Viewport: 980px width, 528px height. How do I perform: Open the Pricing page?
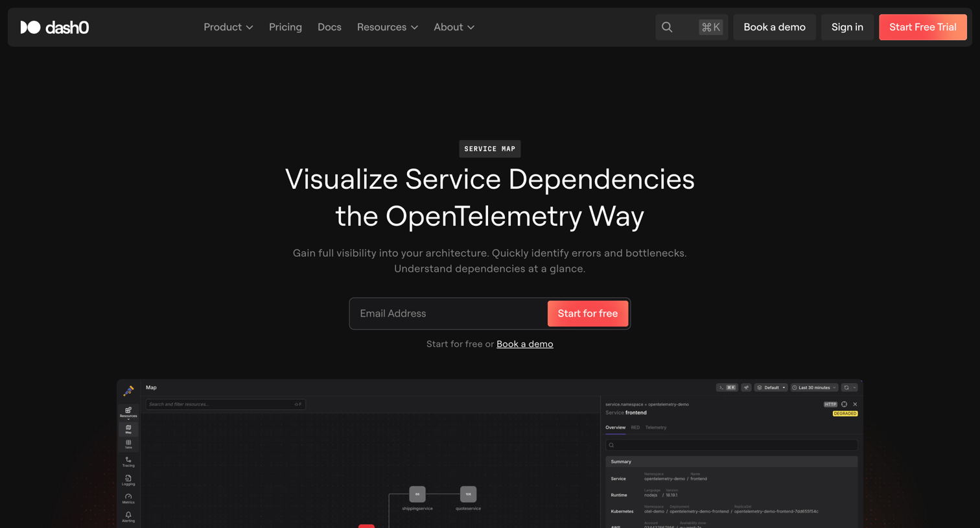285,27
